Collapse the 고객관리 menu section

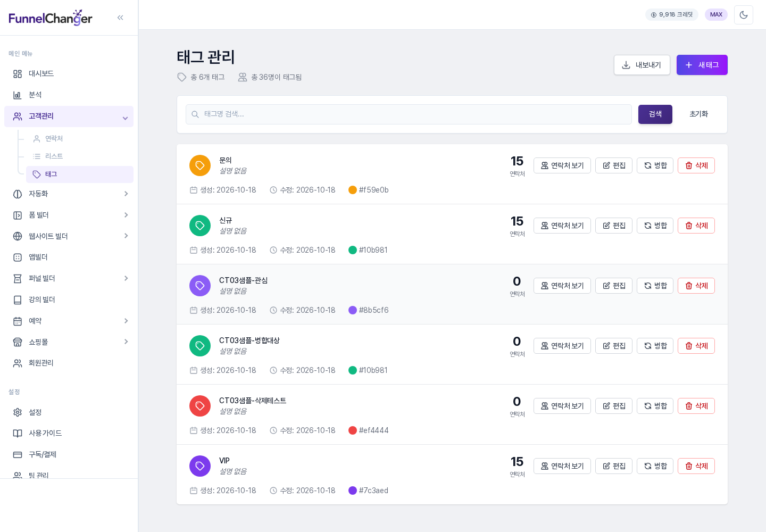[x=69, y=117]
